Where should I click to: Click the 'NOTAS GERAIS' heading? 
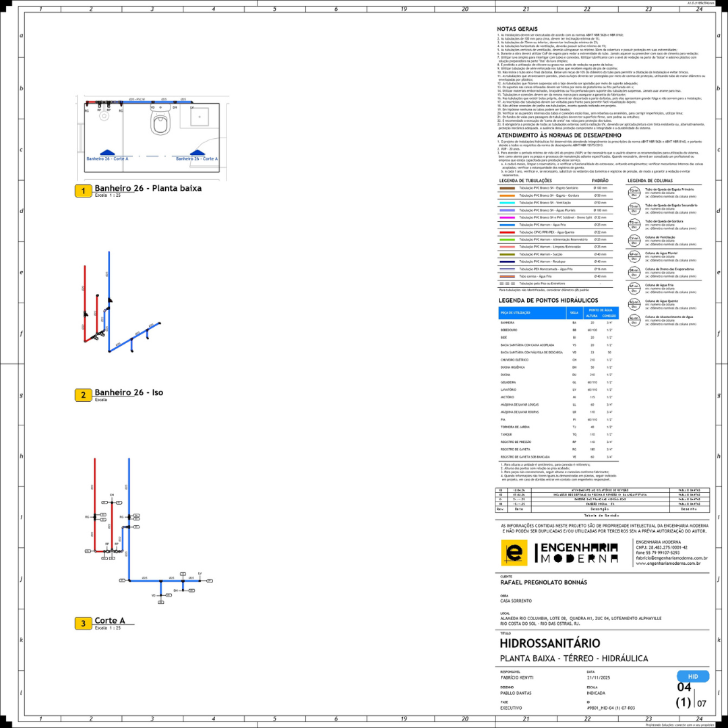[x=517, y=29]
